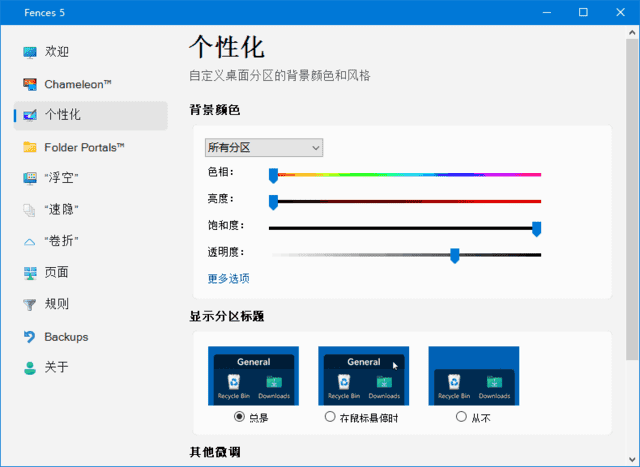Click the Chameleon sidebar icon
Screen dimensions: 640x467
[x=30, y=85]
